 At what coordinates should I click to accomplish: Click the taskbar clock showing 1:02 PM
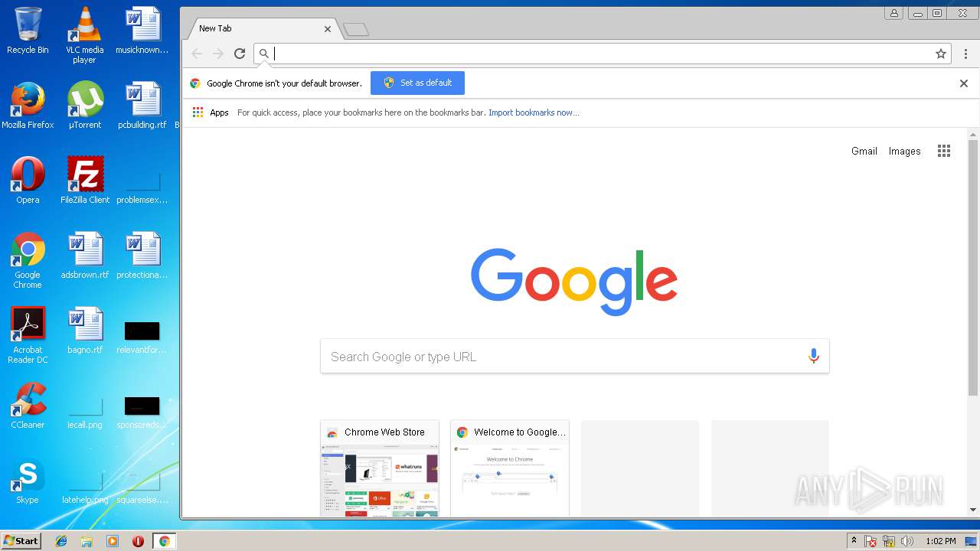[941, 541]
